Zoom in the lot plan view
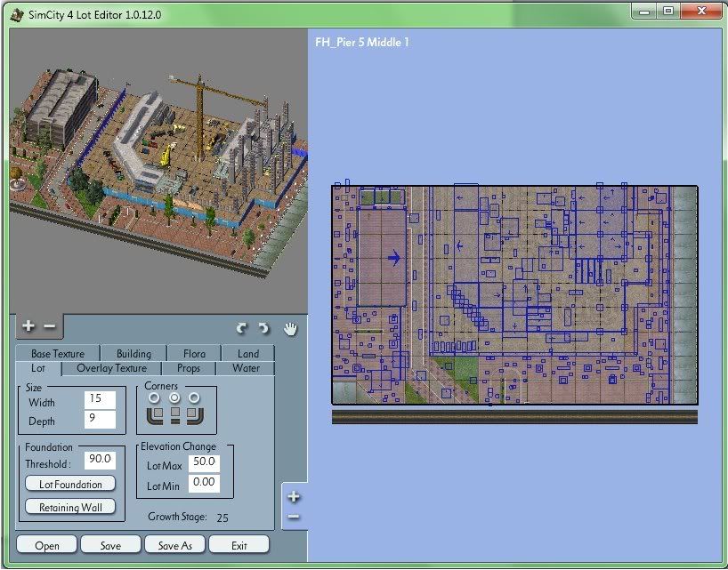Viewport: 728px width, 570px height. pyautogui.click(x=294, y=497)
